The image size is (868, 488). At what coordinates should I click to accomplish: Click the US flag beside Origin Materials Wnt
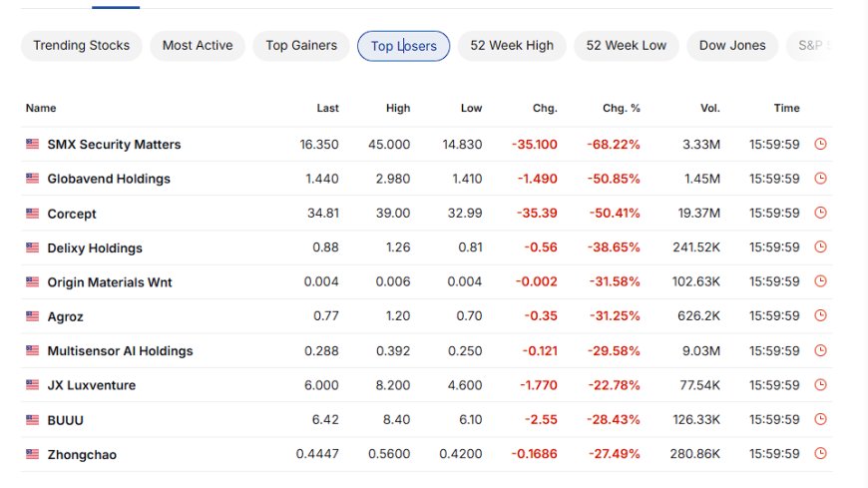[33, 282]
